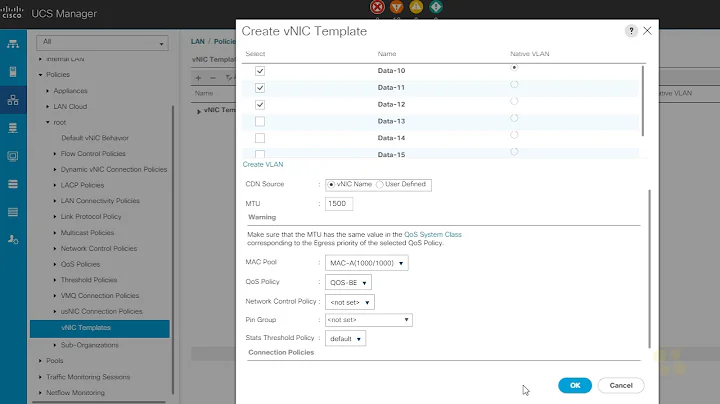Viewport: 720px width, 404px height.
Task: Open QoS System Class link
Action: [x=433, y=235]
